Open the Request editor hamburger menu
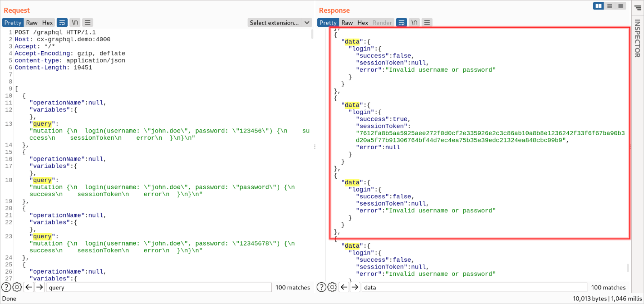This screenshot has width=644, height=304. tap(88, 23)
